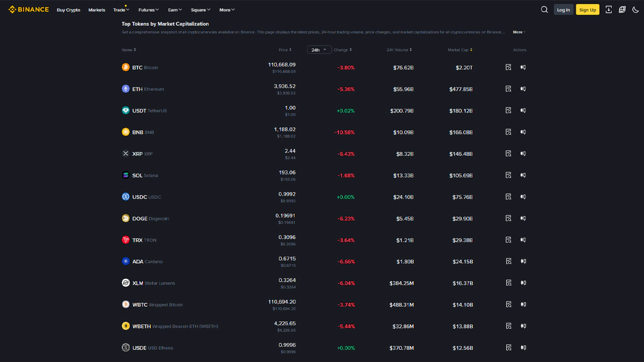644x362 pixels.
Task: Click the Bitcoin coin icon
Action: (x=126, y=68)
